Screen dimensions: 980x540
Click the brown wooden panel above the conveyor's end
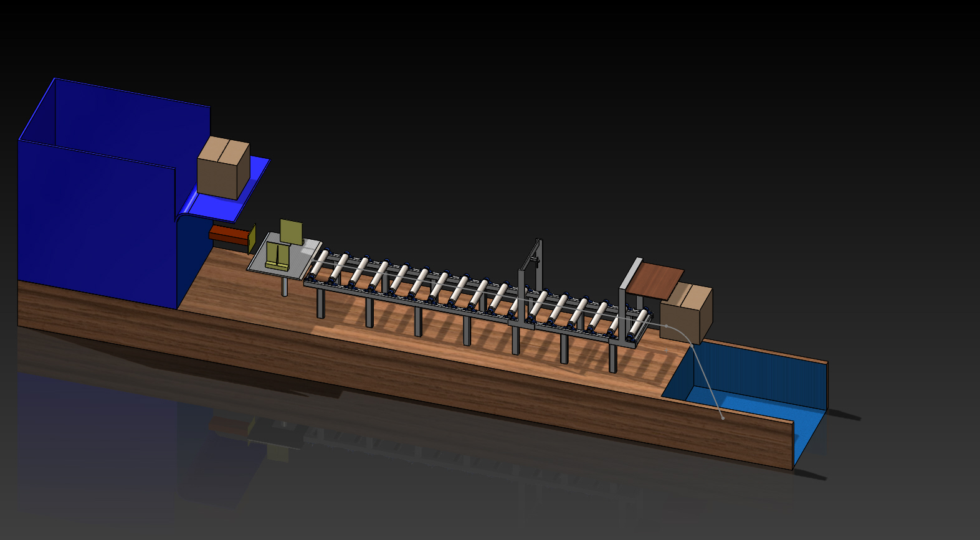pyautogui.click(x=655, y=279)
